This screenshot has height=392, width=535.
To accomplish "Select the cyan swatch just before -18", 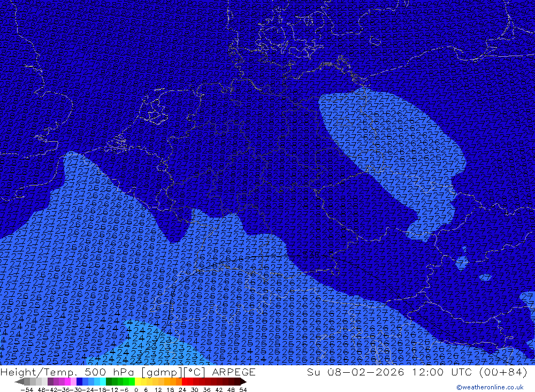I will click(103, 382).
